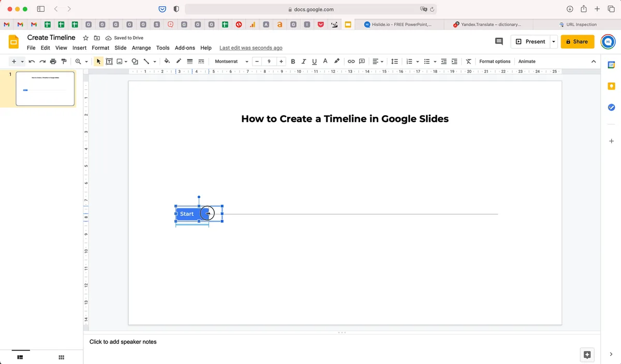Open the Border color pencil

coord(179,62)
